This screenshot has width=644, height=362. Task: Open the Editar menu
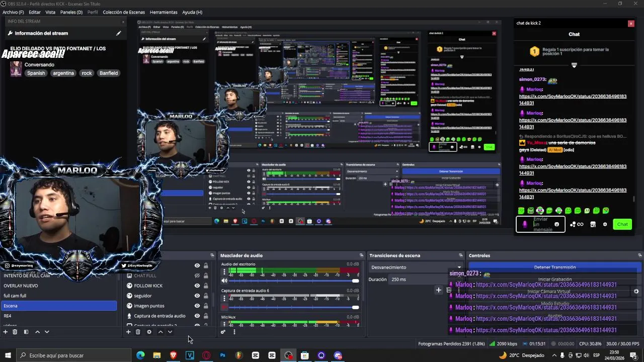coord(35,12)
